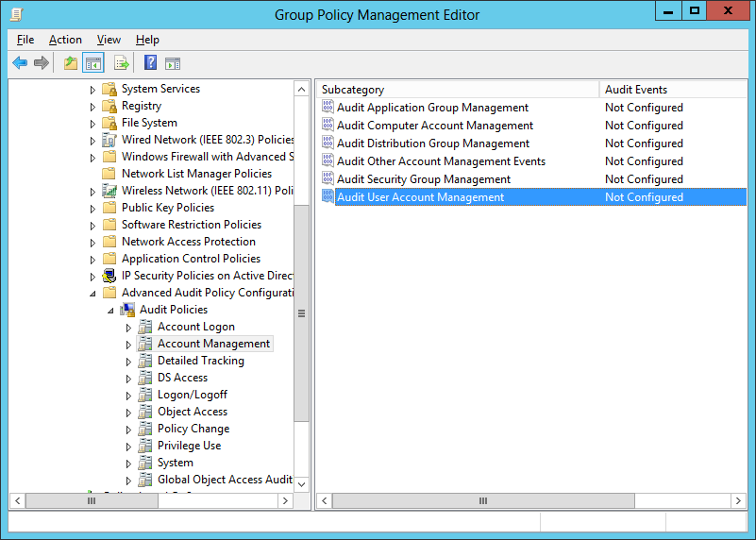Expand the Logon/Logoff node arrow
756x540 pixels.
point(128,396)
